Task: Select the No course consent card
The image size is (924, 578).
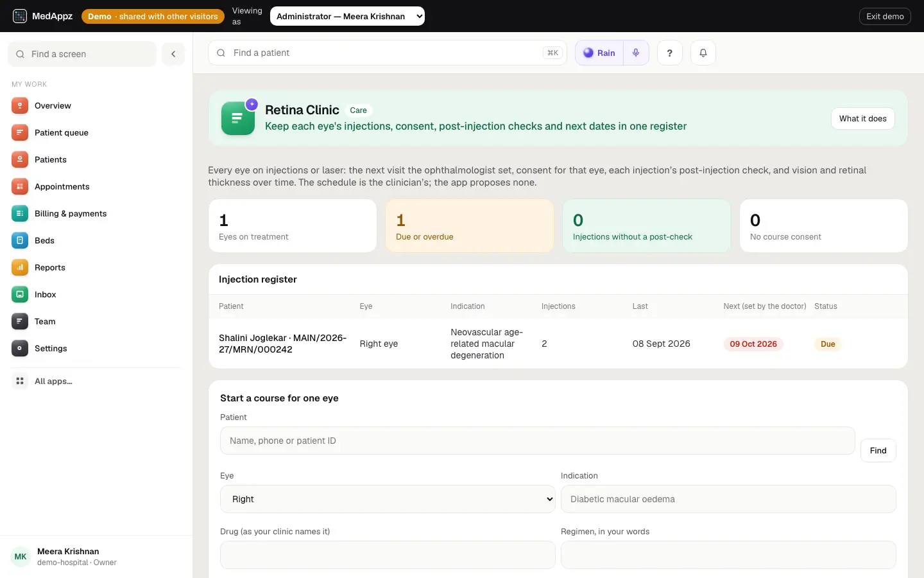Action: pyautogui.click(x=824, y=225)
